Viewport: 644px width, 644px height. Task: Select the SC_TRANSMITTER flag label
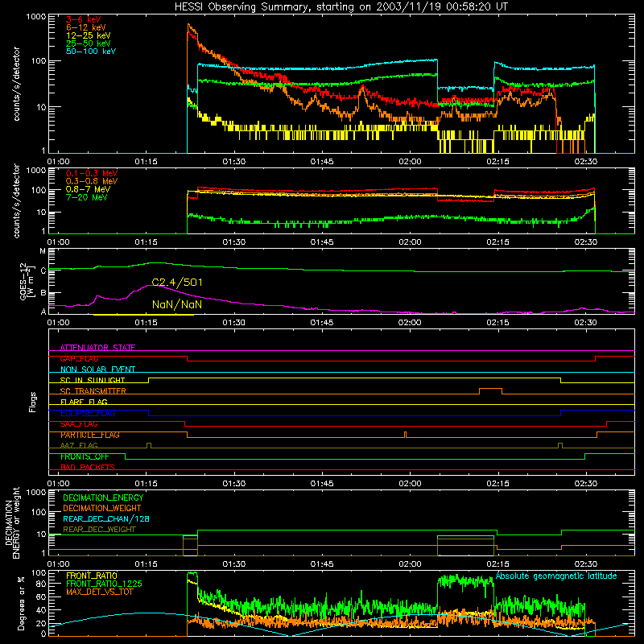pos(93,391)
